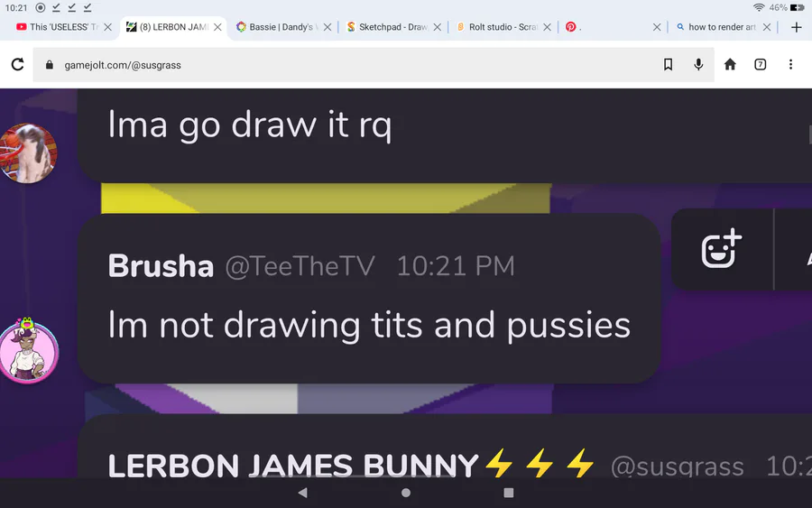Image resolution: width=812 pixels, height=508 pixels.
Task: Open Brusha's profile avatar
Action: click(x=29, y=351)
